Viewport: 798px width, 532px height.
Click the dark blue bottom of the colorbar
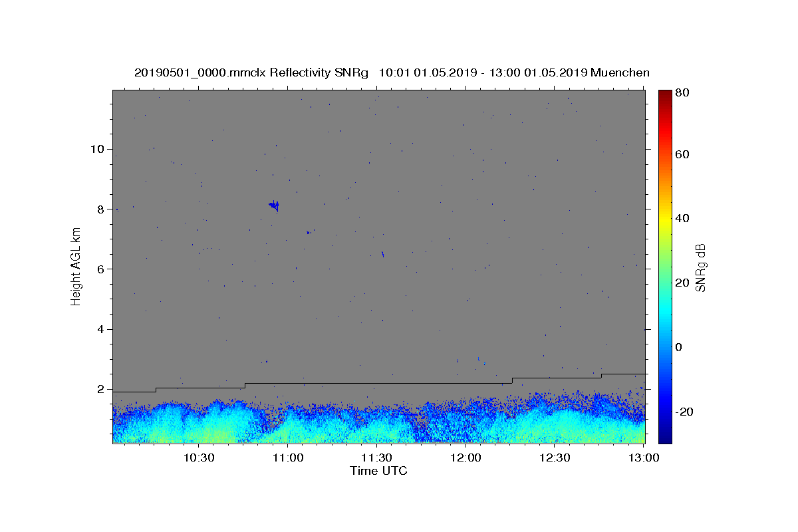(665, 438)
